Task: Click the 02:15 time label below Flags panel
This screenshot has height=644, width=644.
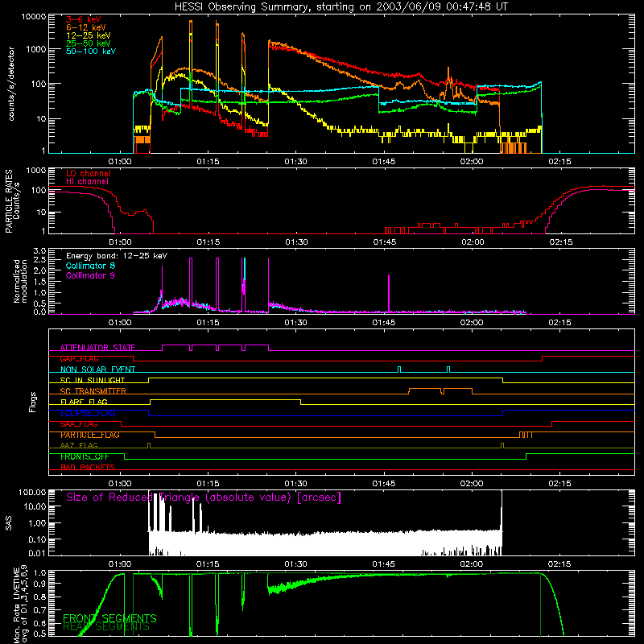Action: click(x=559, y=484)
